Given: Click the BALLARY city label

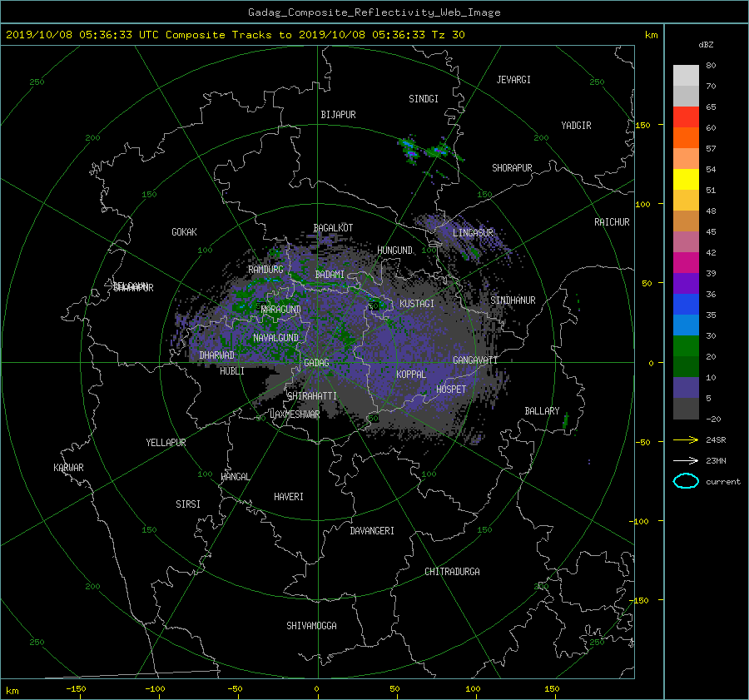Looking at the screenshot, I should 542,411.
